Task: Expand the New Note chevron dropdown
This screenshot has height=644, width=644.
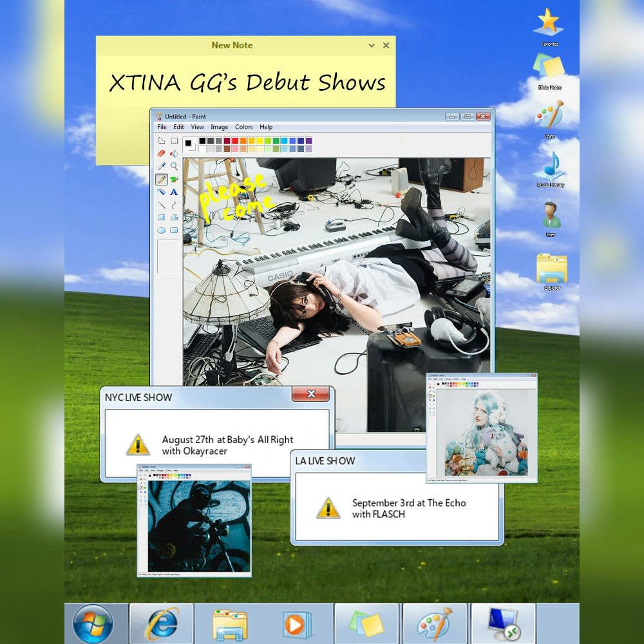Action: [372, 46]
